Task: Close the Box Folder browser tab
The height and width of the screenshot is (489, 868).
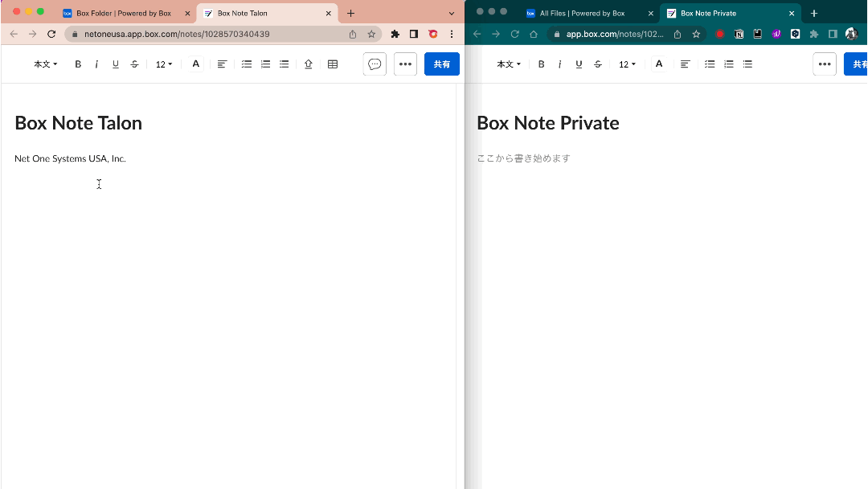Action: [187, 14]
